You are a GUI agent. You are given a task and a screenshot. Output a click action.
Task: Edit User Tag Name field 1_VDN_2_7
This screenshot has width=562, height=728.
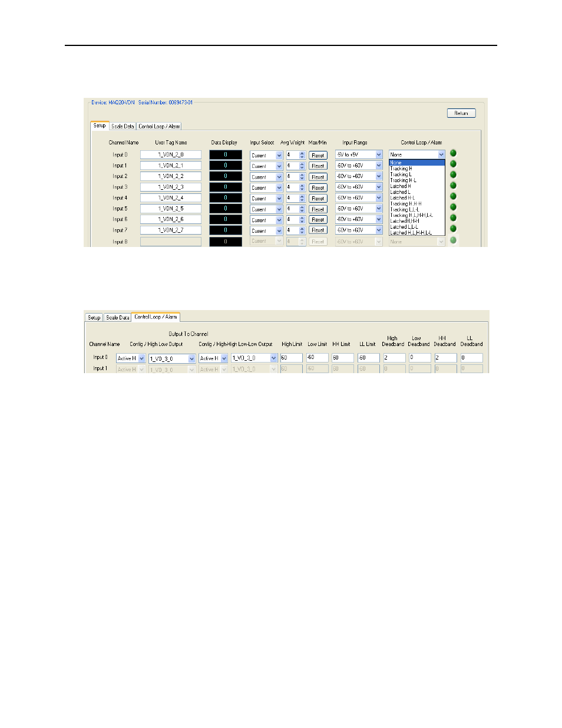tap(171, 230)
